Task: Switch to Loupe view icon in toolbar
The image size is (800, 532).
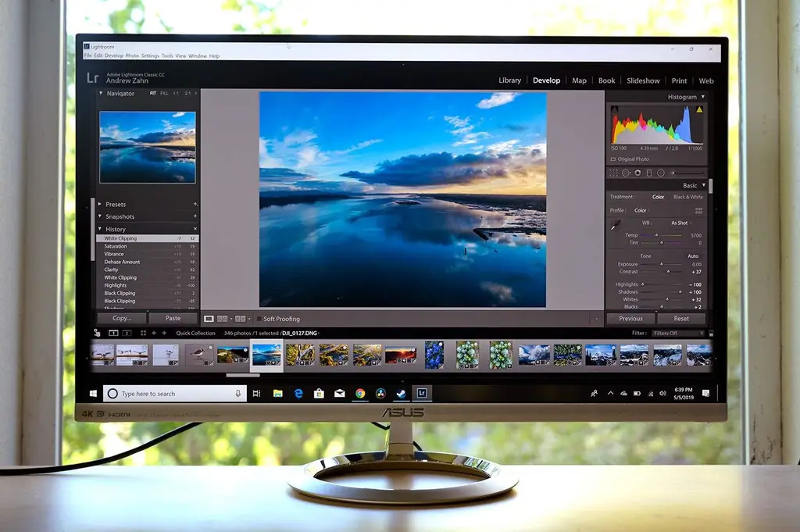Action: pos(209,319)
